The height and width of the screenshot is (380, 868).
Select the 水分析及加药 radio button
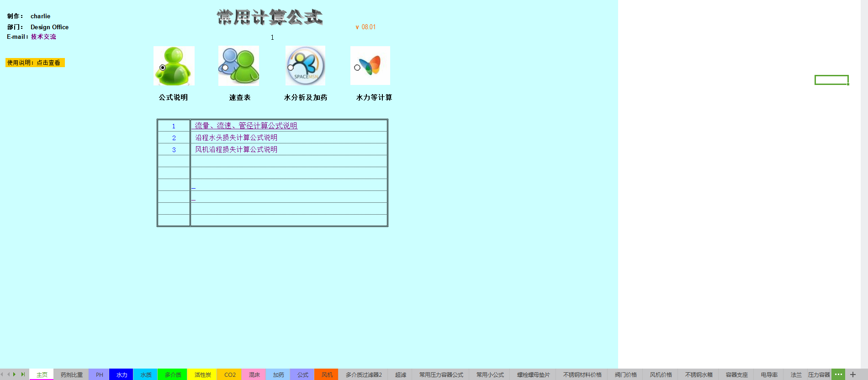[291, 68]
